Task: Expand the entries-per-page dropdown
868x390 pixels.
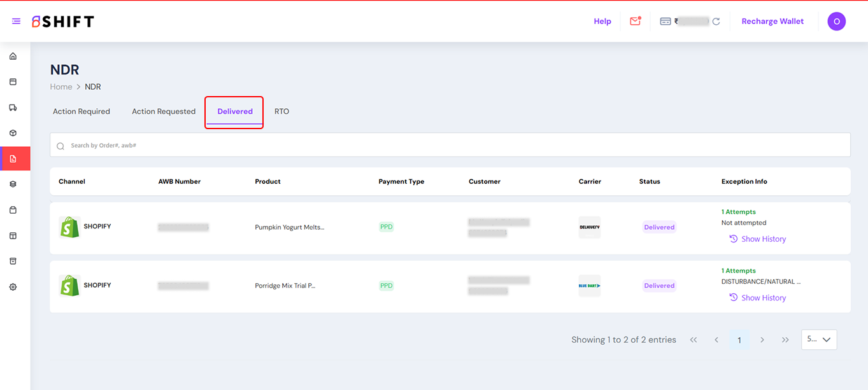Action: pos(819,340)
